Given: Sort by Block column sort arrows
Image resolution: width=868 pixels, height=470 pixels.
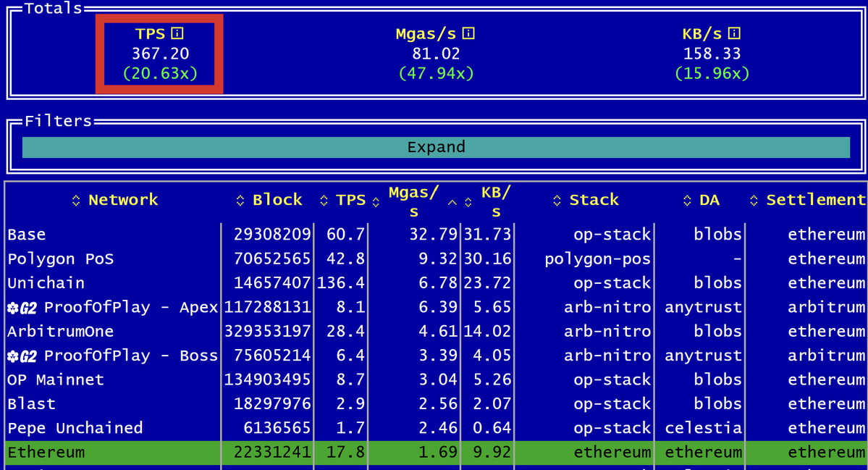Looking at the screenshot, I should tap(240, 201).
